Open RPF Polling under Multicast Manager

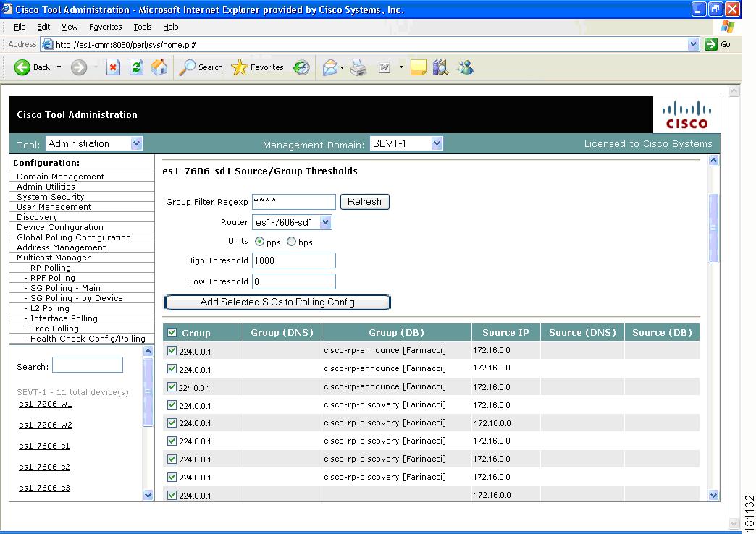pyautogui.click(x=53, y=278)
